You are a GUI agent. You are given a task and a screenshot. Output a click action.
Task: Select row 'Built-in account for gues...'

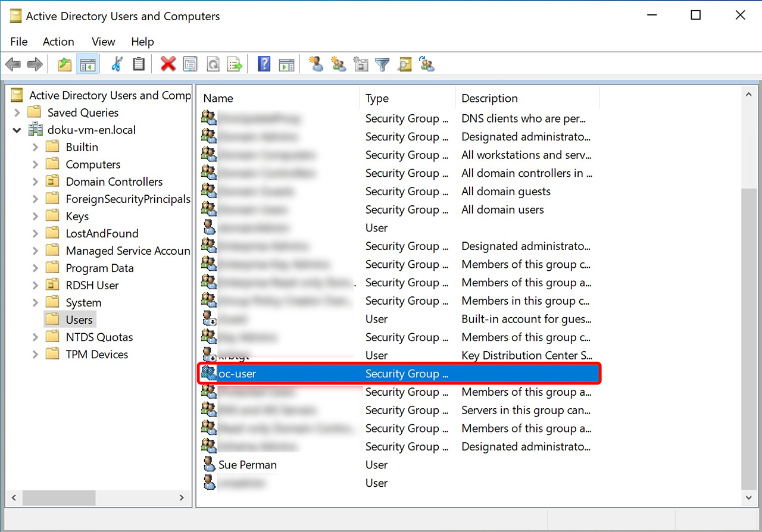coord(399,319)
